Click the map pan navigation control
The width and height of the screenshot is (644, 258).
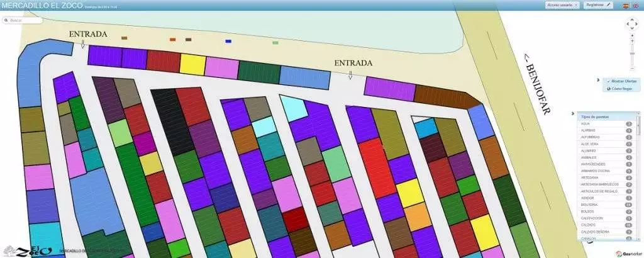coord(632,25)
